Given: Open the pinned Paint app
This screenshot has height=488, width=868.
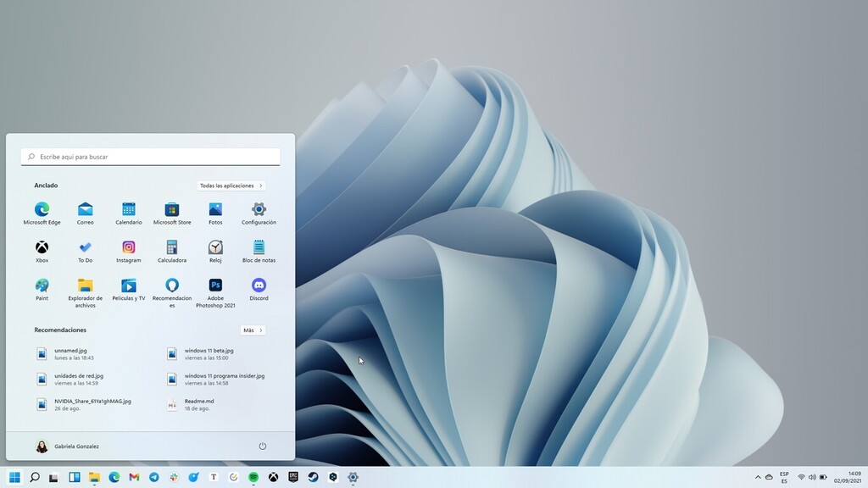Looking at the screenshot, I should point(42,286).
